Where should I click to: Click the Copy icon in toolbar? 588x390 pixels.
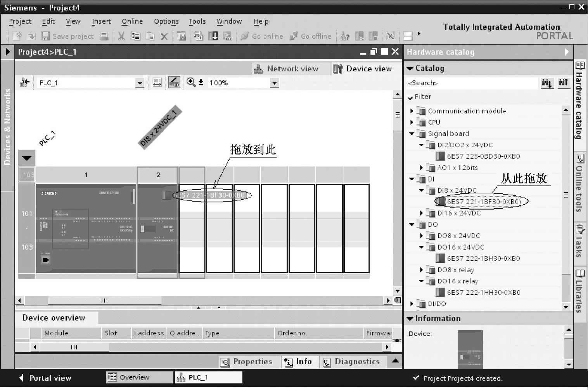point(135,36)
